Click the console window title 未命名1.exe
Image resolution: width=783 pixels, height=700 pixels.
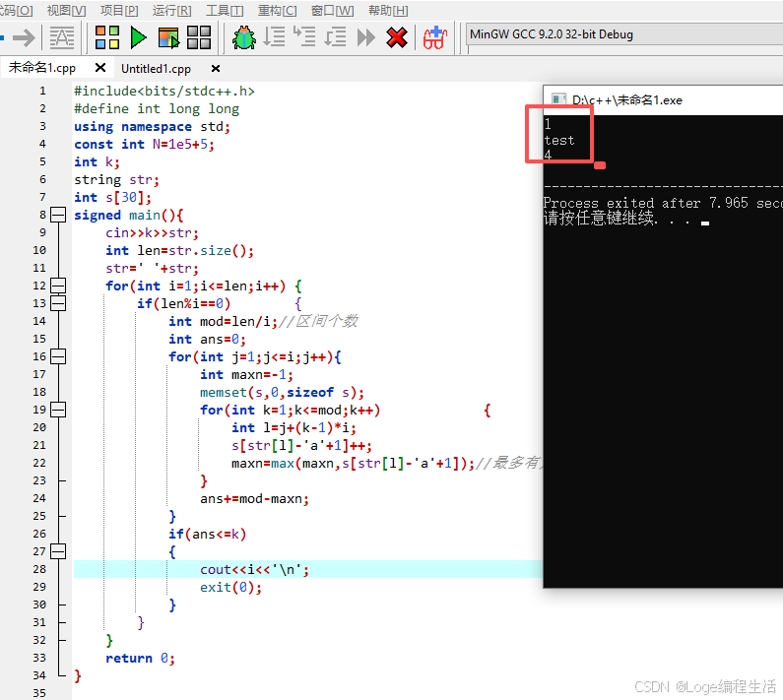(x=627, y=99)
